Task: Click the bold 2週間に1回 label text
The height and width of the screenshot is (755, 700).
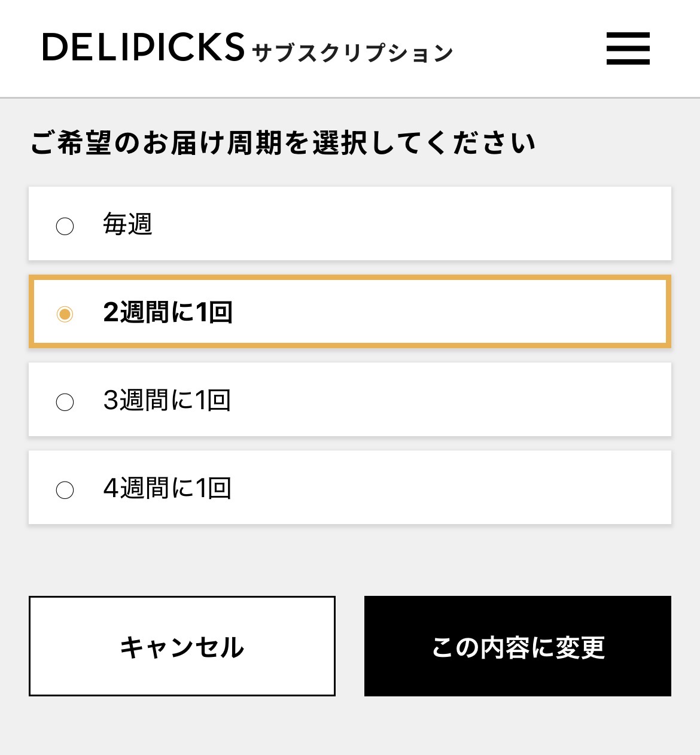Action: coord(168,312)
